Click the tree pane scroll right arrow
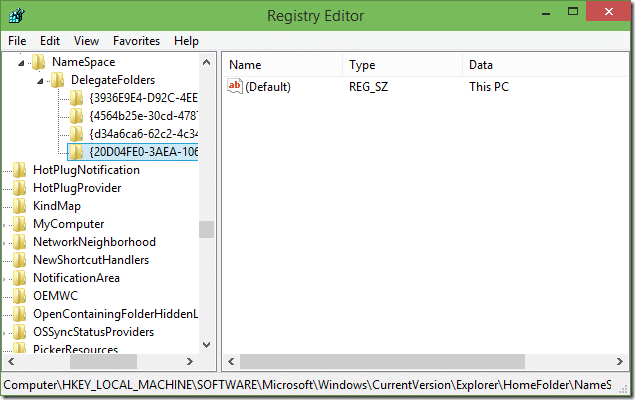The height and width of the screenshot is (400, 635). [190, 362]
